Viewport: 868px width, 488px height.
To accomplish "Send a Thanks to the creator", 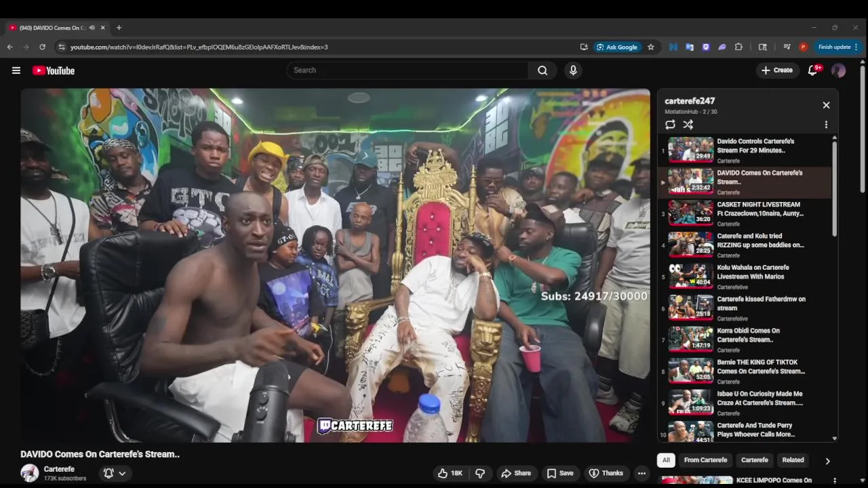I will coord(606,473).
